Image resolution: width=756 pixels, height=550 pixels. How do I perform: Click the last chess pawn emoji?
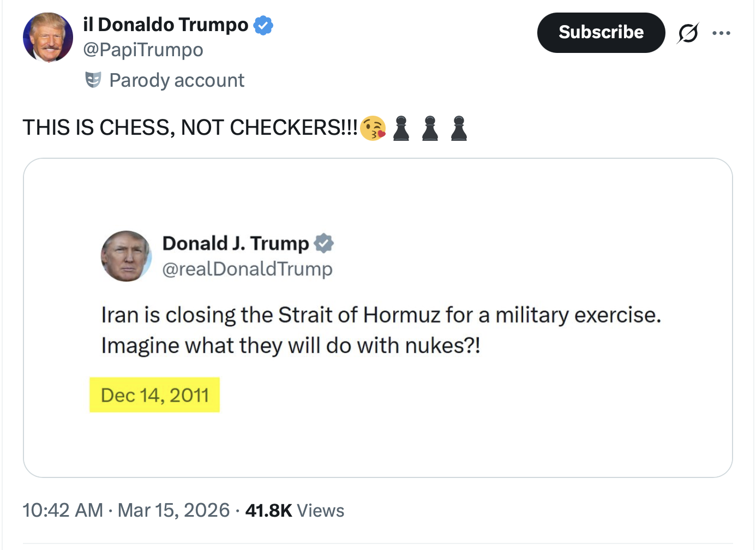pyautogui.click(x=459, y=128)
